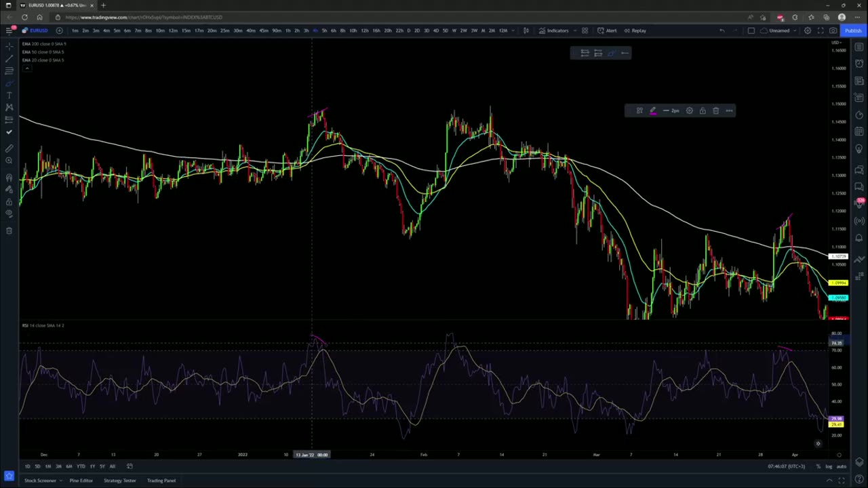Select the brush drawing tool
Image resolution: width=868 pixels, height=488 pixels.
tap(9, 83)
